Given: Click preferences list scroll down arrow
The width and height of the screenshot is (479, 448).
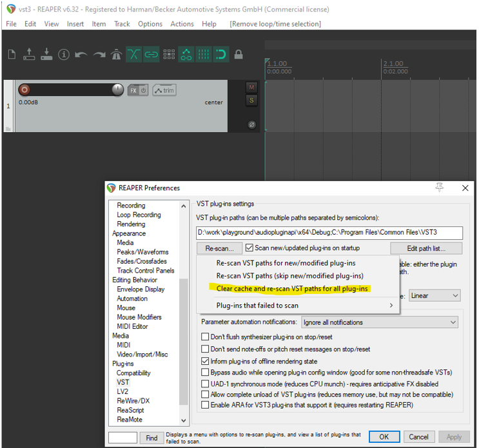Looking at the screenshot, I should tap(184, 420).
